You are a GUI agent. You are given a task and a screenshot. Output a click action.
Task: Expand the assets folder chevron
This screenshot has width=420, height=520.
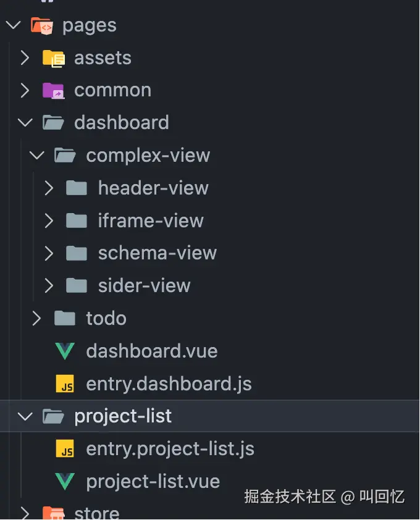click(x=25, y=58)
